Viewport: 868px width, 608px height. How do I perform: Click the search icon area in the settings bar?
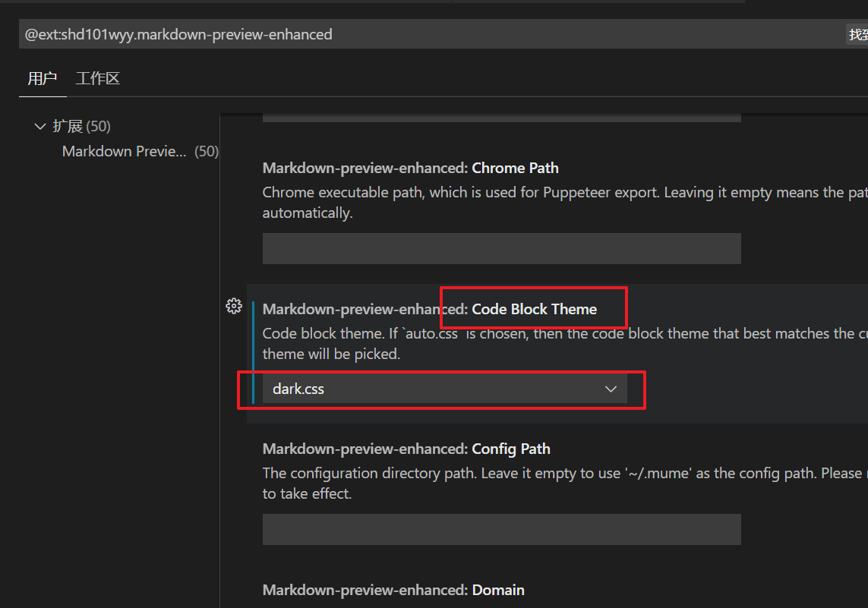click(x=859, y=34)
